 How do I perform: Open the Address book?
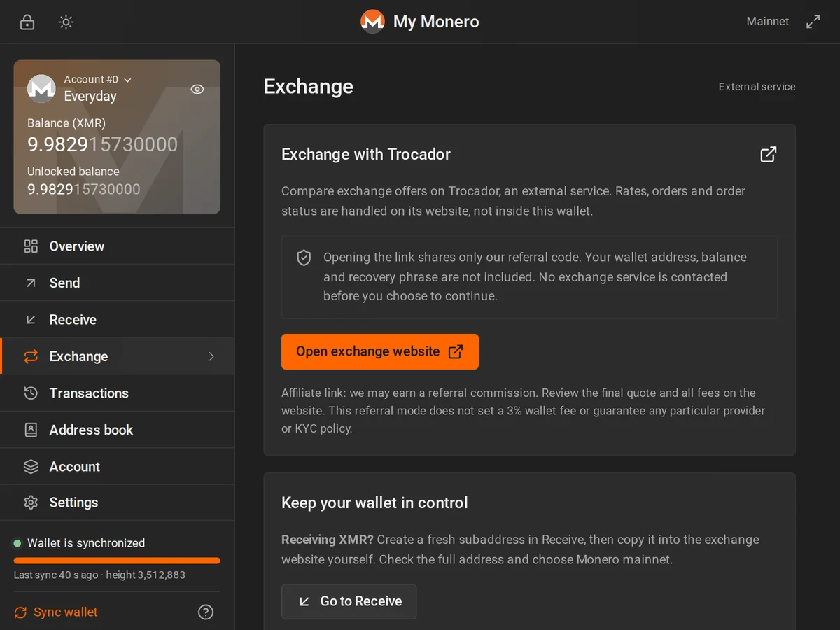(x=118, y=430)
